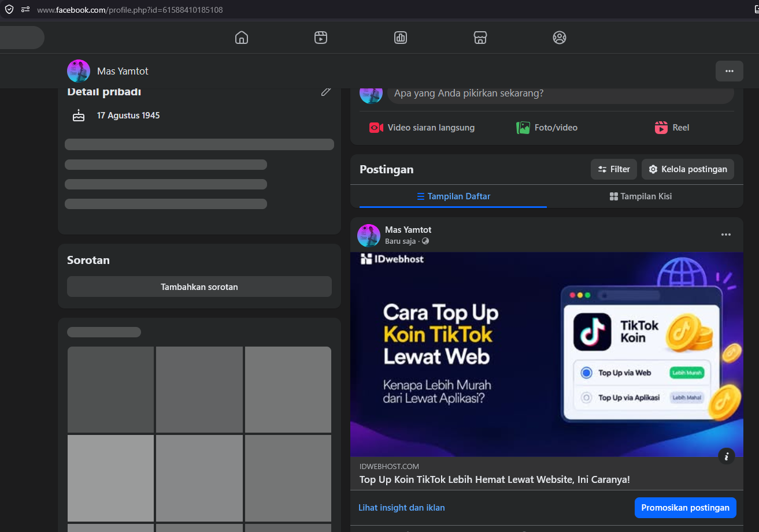Open the three-dot menu in profile header
Image resolution: width=759 pixels, height=532 pixels.
tap(730, 71)
